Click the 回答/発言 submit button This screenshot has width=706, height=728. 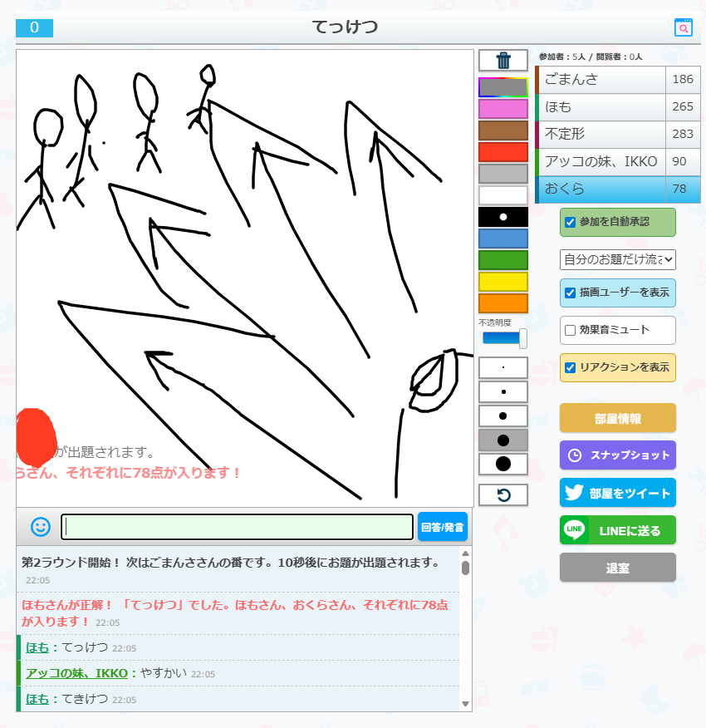(442, 526)
